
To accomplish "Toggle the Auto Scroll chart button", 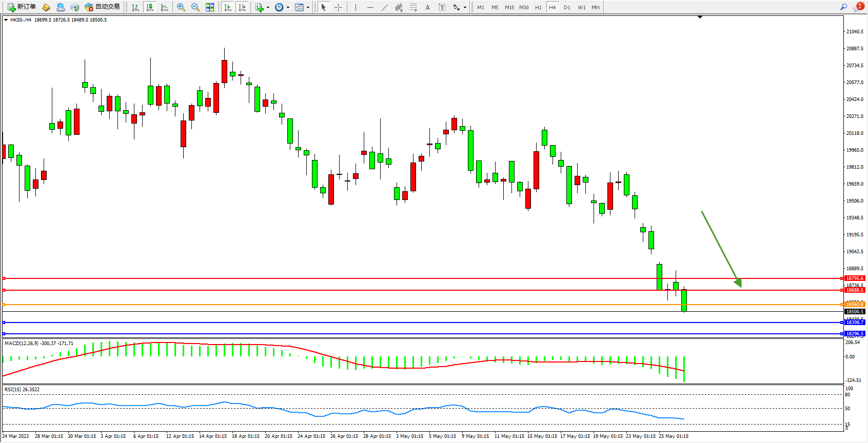I will tap(228, 7).
